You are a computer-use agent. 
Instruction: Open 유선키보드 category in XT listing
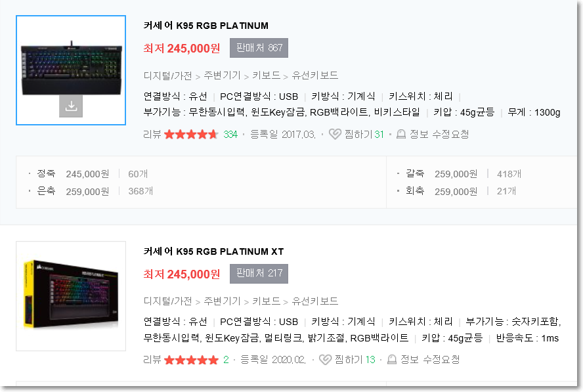(x=314, y=301)
